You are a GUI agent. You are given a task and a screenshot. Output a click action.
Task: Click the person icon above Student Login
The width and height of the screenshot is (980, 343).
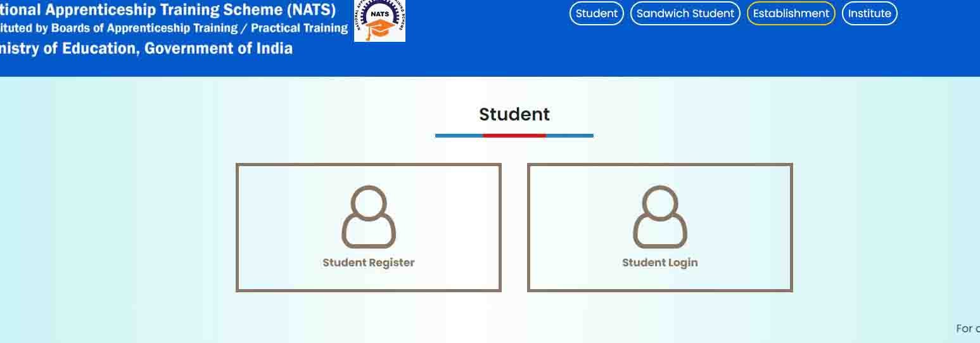660,217
